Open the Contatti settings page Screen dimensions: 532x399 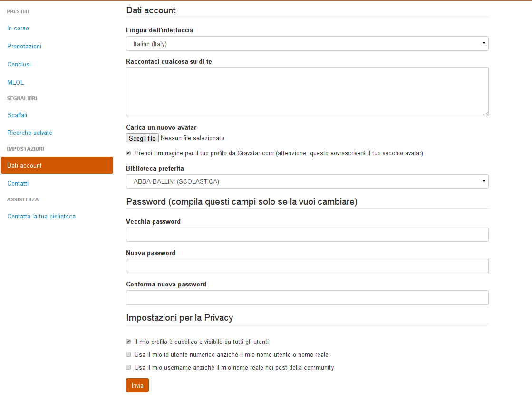click(18, 183)
